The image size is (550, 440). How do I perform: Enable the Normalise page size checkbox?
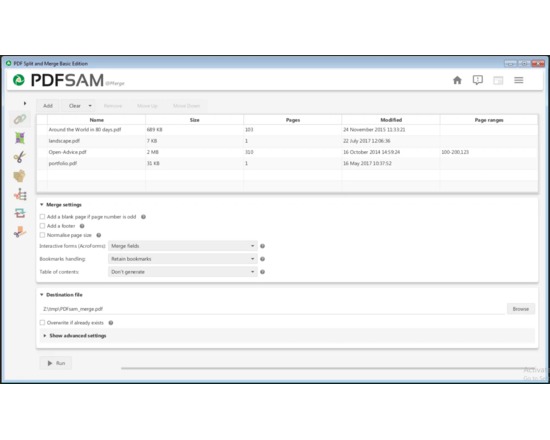coord(42,235)
